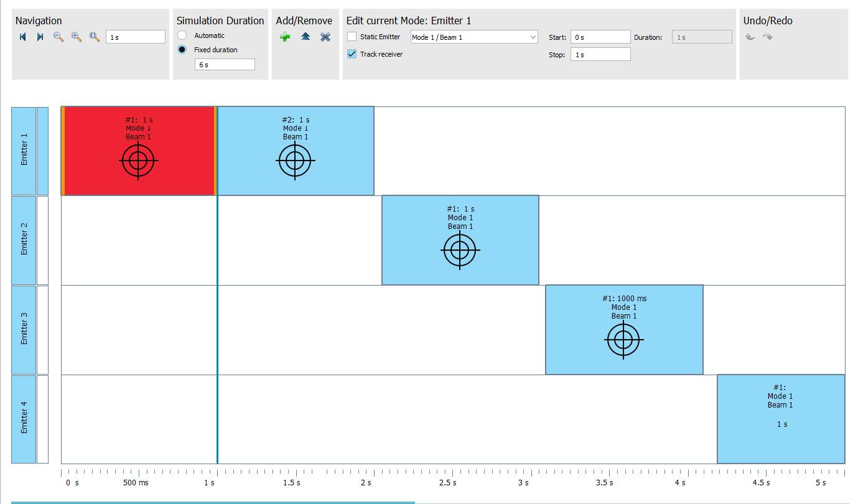Click the zoom-to-fit magnifier icon
Viewport: 853px width, 504px height.
coord(95,37)
